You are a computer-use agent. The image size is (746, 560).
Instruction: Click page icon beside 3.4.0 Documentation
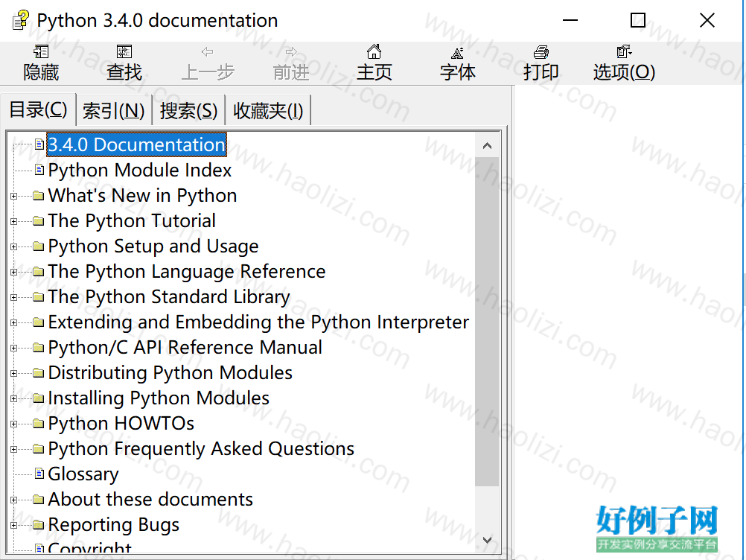click(x=39, y=144)
